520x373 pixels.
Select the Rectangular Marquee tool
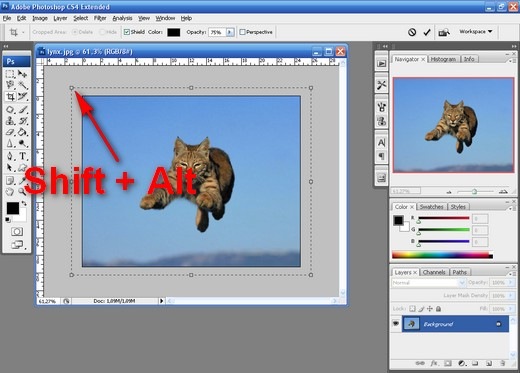point(10,74)
